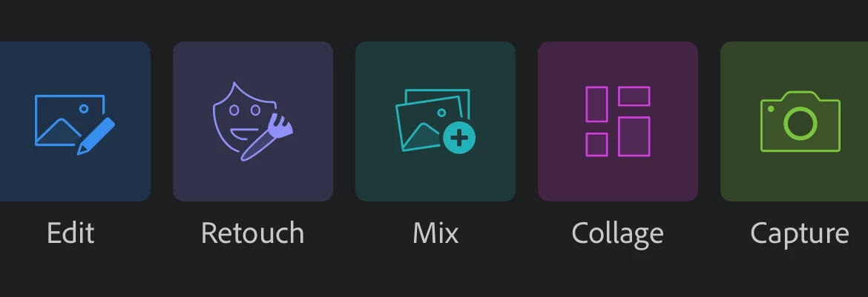Tap the green Capture camera icon
The width and height of the screenshot is (868, 297).
pyautogui.click(x=800, y=121)
